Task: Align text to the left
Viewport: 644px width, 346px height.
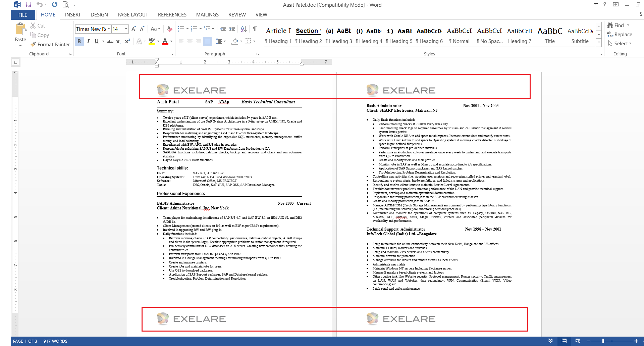Action: coord(181,41)
